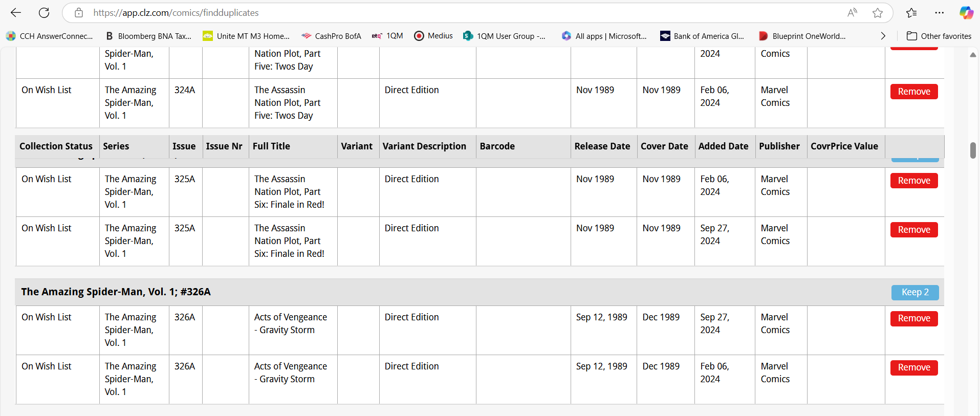The image size is (980, 416).
Task: Remove issue 325A added Feb 06, 2024
Action: 914,181
